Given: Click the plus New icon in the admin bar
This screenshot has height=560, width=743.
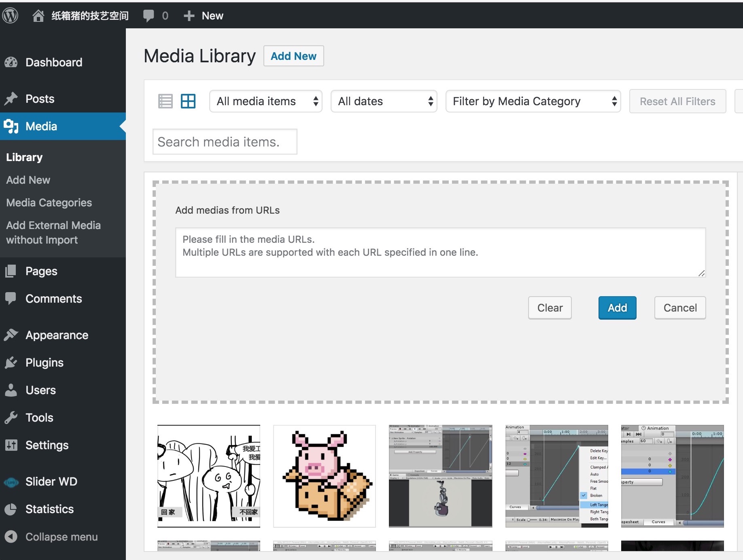Looking at the screenshot, I should point(189,16).
